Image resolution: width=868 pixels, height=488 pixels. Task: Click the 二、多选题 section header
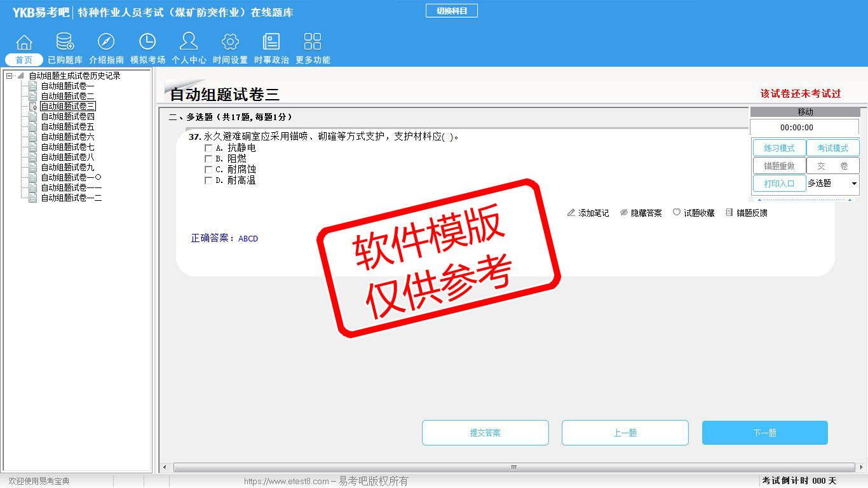click(x=231, y=117)
